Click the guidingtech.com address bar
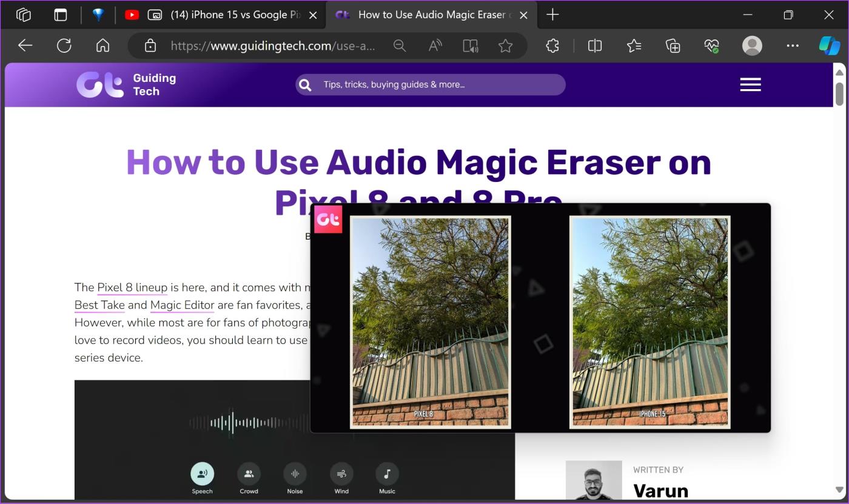Viewport: 849px width, 504px height. tap(273, 45)
